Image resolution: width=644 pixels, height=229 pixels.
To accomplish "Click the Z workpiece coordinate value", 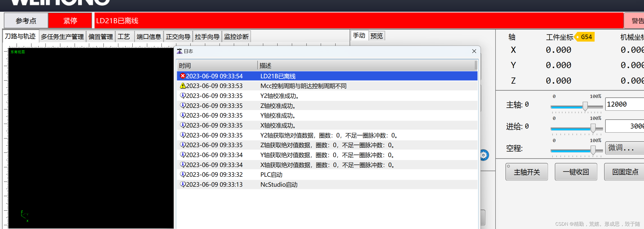I will [x=558, y=81].
